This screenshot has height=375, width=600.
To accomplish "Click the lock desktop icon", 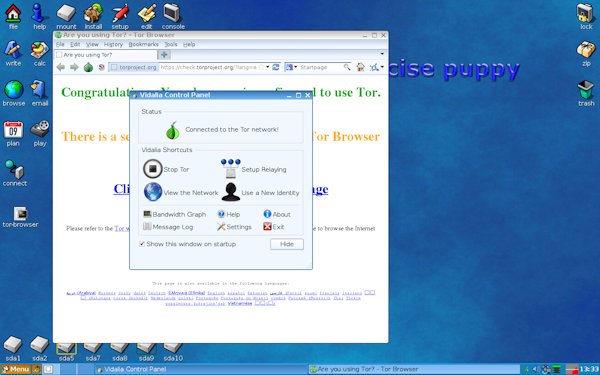I will (x=585, y=16).
